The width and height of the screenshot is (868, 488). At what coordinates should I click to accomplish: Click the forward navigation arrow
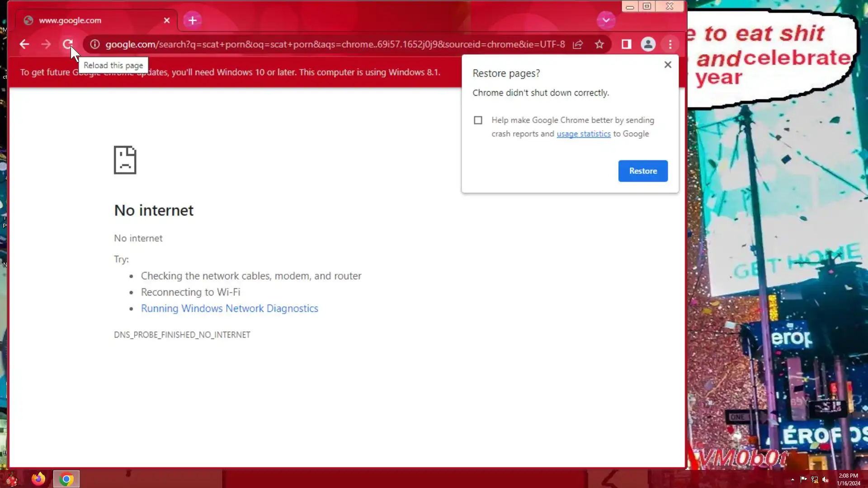[46, 44]
